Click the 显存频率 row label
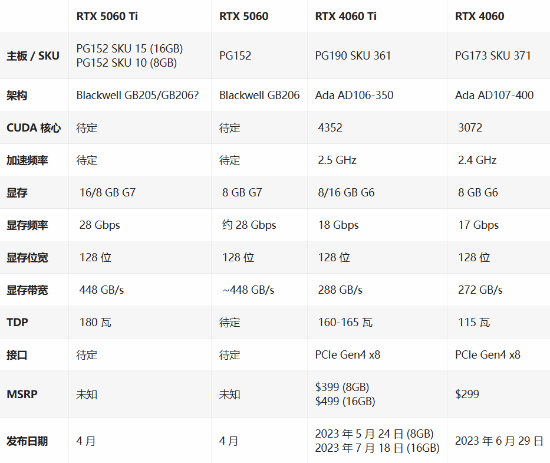This screenshot has width=550, height=463. pos(27,225)
